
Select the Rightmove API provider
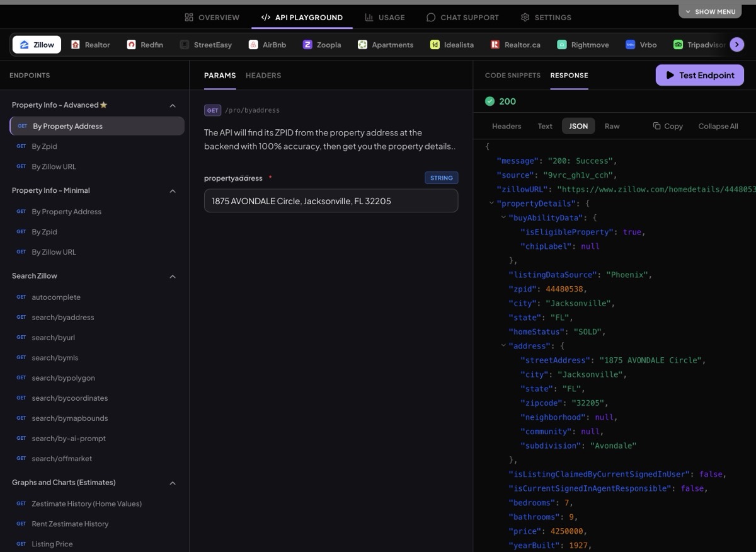pyautogui.click(x=583, y=45)
